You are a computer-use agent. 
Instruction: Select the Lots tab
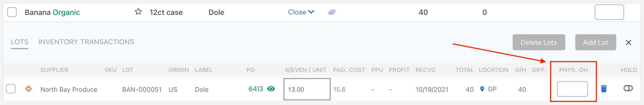coord(20,42)
